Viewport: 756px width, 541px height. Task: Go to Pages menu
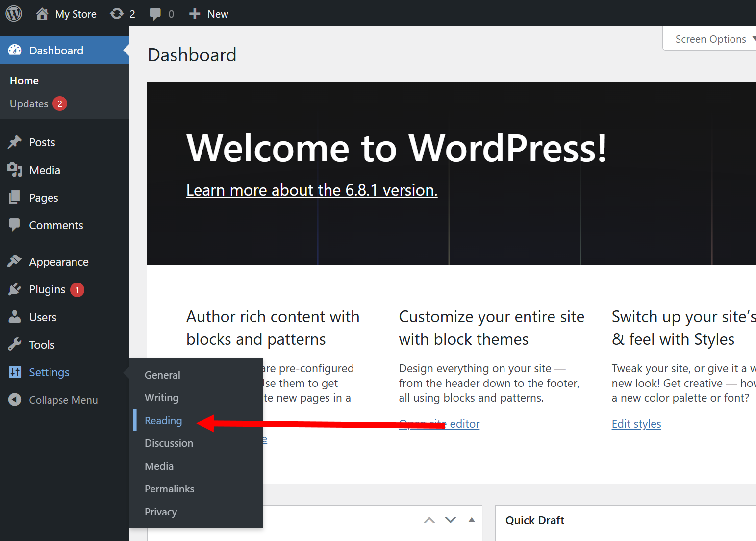44,198
